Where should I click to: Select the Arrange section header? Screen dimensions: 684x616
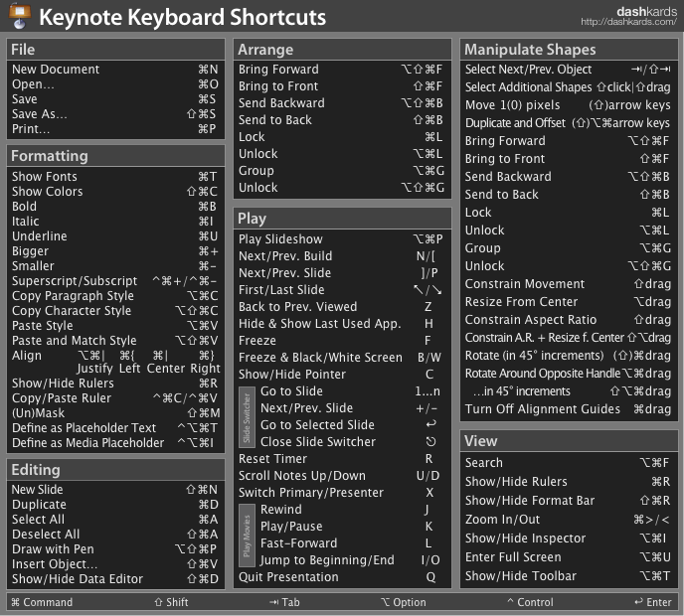tap(342, 50)
